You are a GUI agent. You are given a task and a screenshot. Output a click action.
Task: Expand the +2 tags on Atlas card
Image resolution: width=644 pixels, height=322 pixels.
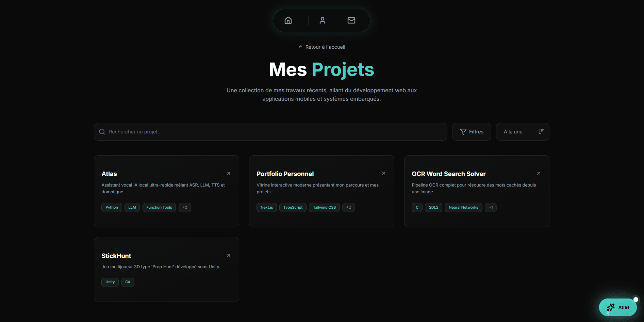pos(185,207)
